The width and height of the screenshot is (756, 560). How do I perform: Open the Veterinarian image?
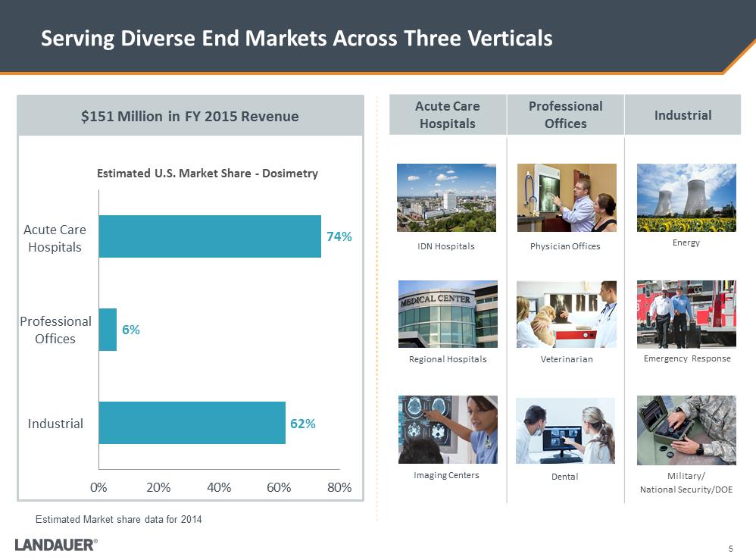pos(565,314)
